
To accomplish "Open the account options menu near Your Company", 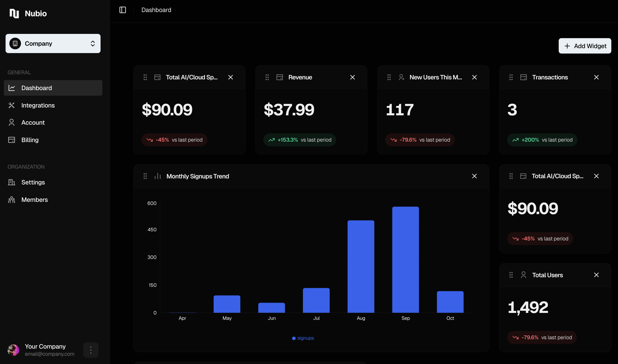I will tap(91, 350).
